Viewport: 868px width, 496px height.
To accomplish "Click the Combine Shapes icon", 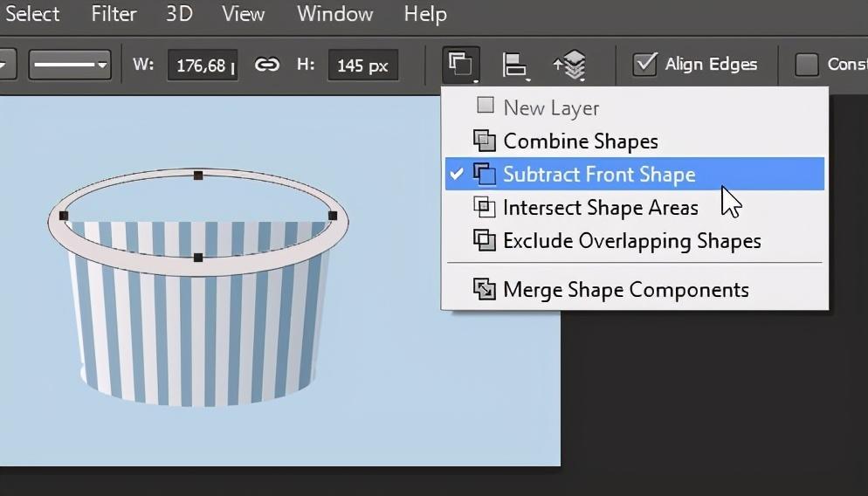I will click(x=485, y=141).
